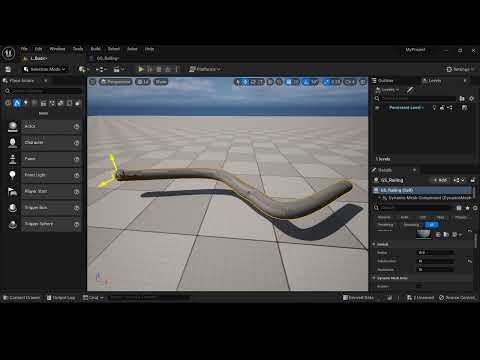
Task: Select the Persistent Level row
Action: point(422,108)
